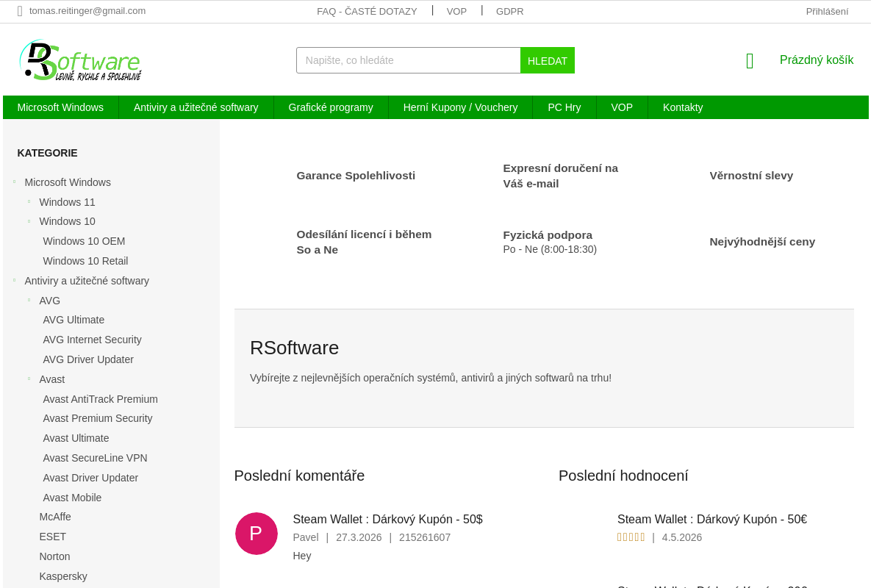Click comment ID 215261607
The width and height of the screenshot is (882, 588).
425,537
